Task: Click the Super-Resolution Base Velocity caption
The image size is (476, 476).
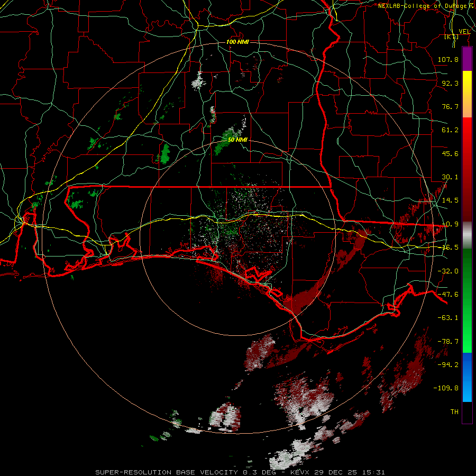Action: point(240,472)
